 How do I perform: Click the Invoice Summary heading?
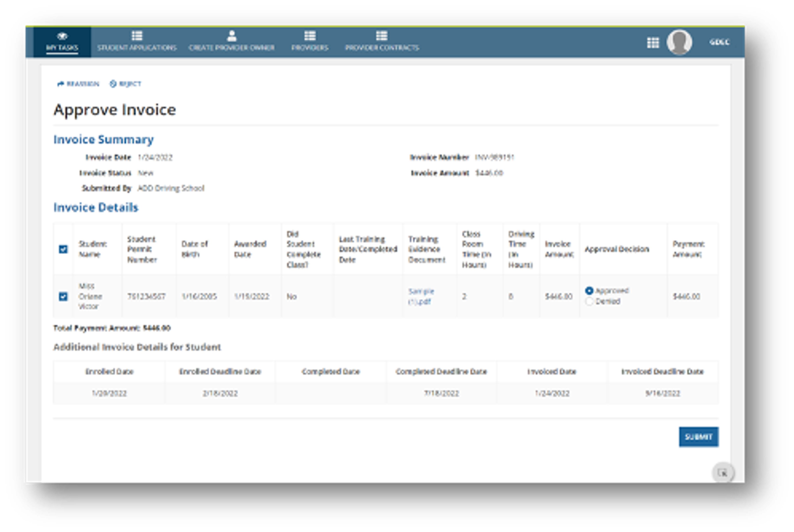coord(104,139)
